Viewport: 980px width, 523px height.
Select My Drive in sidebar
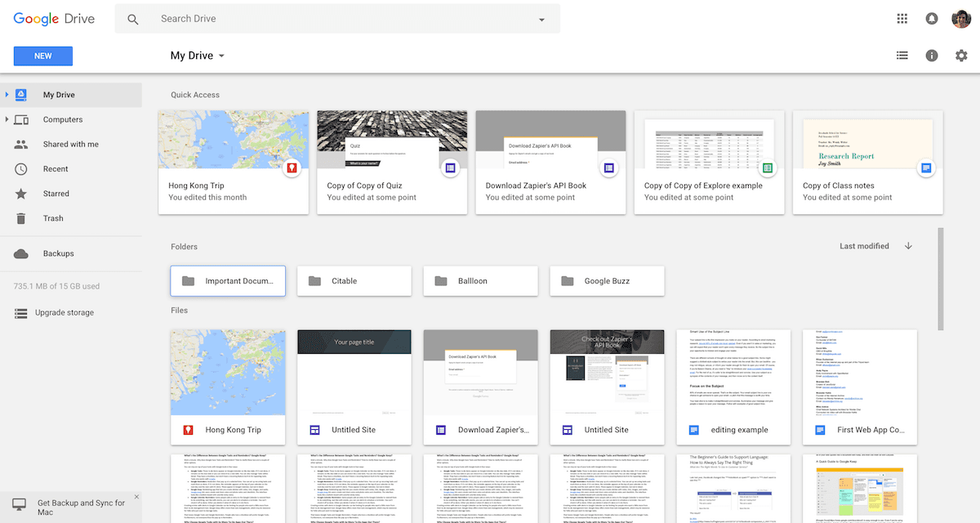[x=71, y=95]
